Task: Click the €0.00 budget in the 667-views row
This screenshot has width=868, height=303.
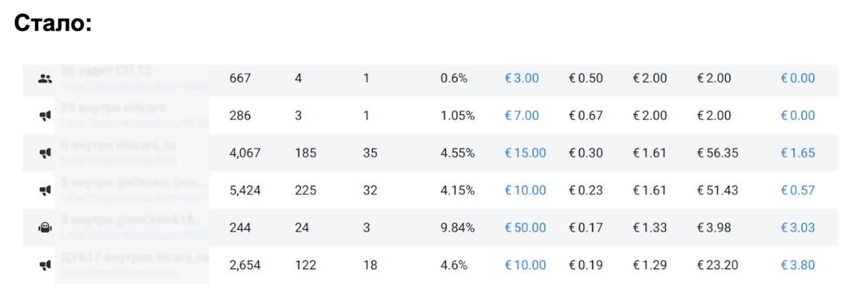Action: tap(798, 78)
